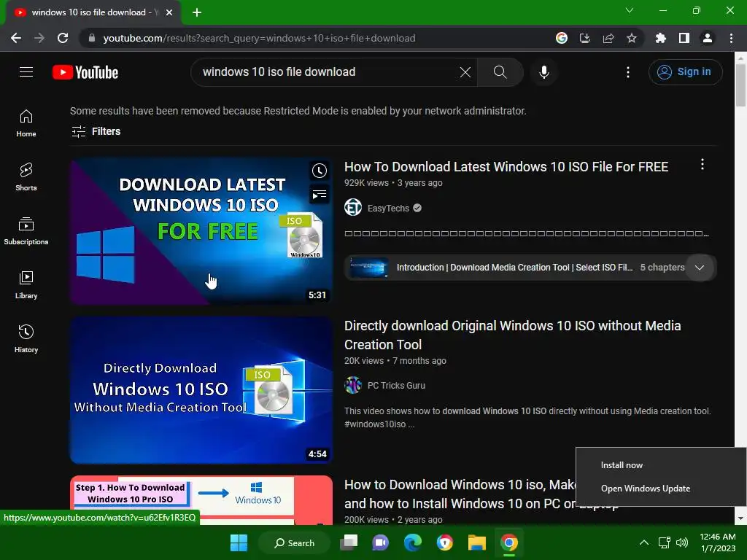This screenshot has height=560, width=747.
Task: Go back in the browser
Action: point(16,38)
